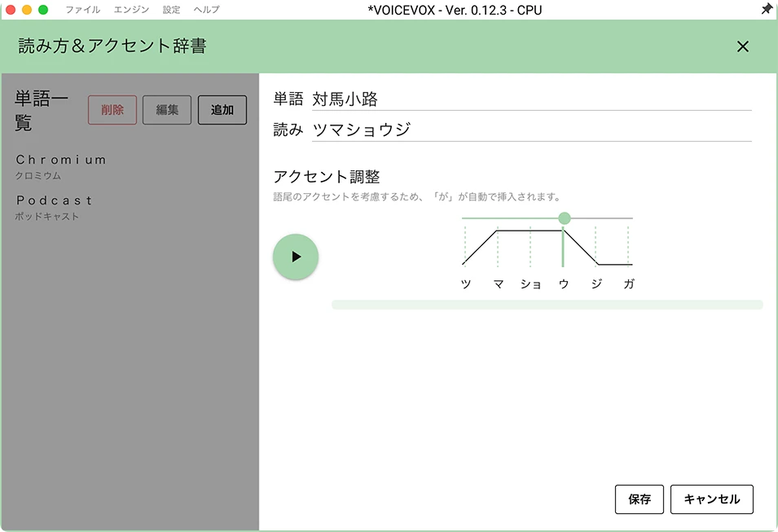Play the accent preview audio
The height and width of the screenshot is (532, 778).
click(295, 257)
